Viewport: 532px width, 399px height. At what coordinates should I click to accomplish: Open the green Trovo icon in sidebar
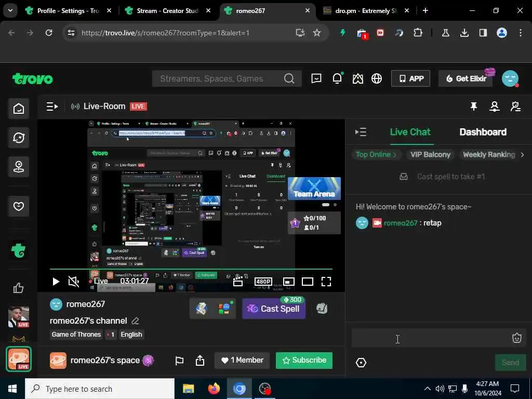click(19, 251)
